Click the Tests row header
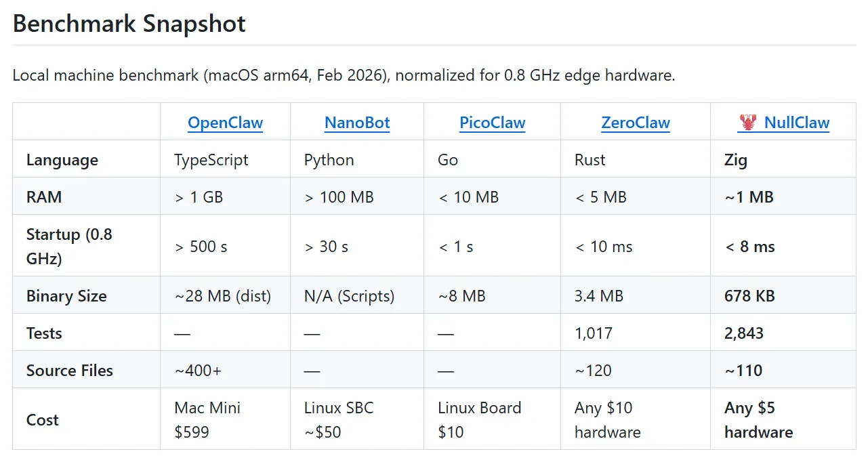The width and height of the screenshot is (868, 458). (x=44, y=333)
